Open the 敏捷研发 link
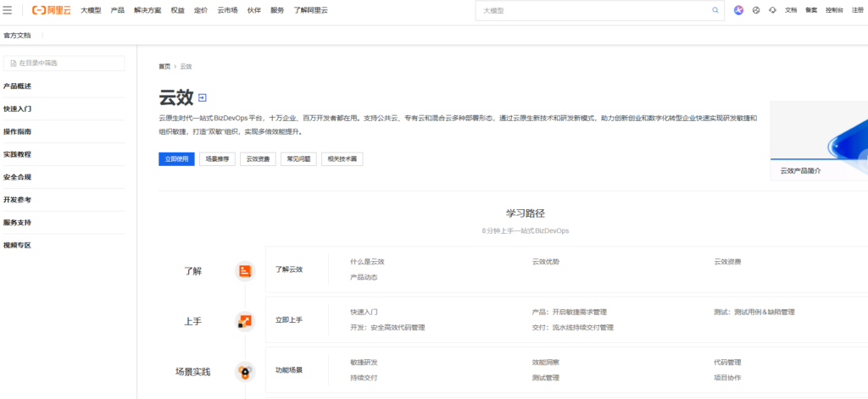This screenshot has width=868, height=399. (x=364, y=363)
